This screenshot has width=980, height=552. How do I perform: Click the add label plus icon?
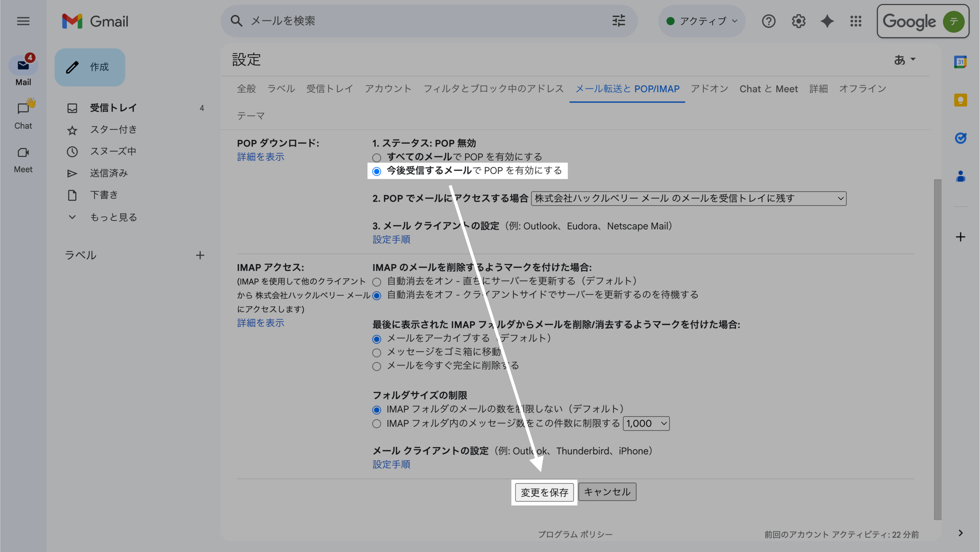pos(200,255)
